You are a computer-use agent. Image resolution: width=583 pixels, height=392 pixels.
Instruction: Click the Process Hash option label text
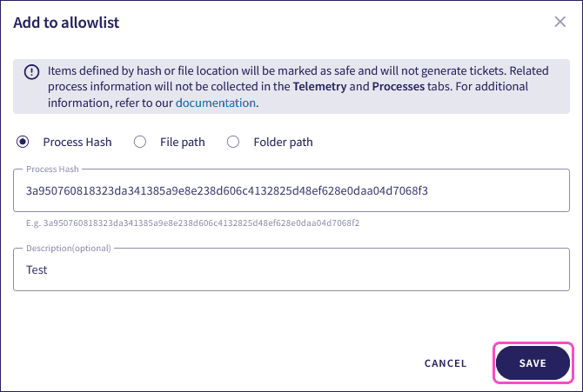pyautogui.click(x=77, y=142)
